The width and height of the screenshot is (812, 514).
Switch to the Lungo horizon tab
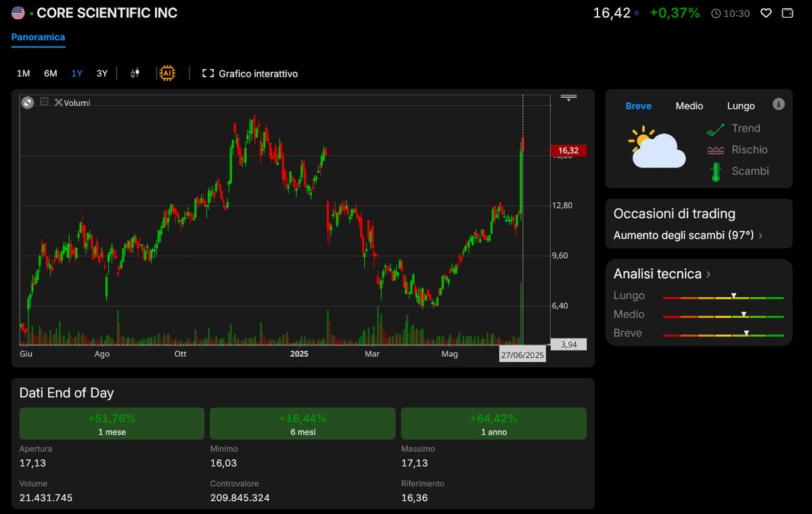pos(741,106)
